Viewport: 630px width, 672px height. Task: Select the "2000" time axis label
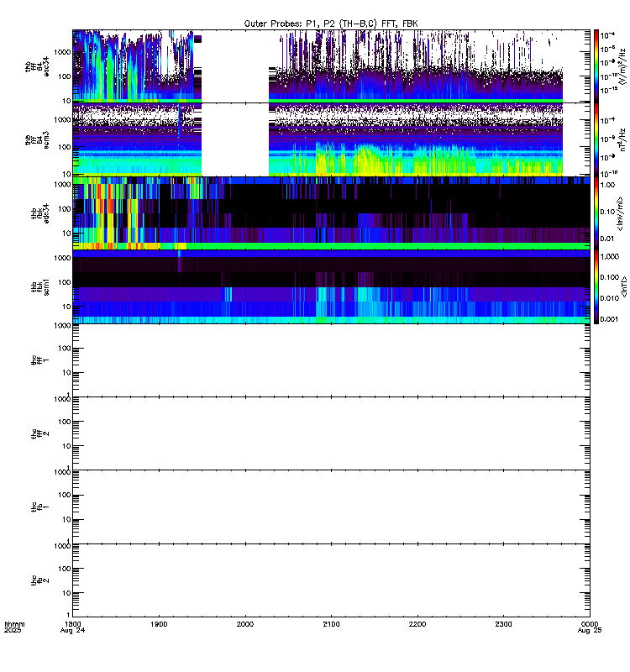point(245,624)
